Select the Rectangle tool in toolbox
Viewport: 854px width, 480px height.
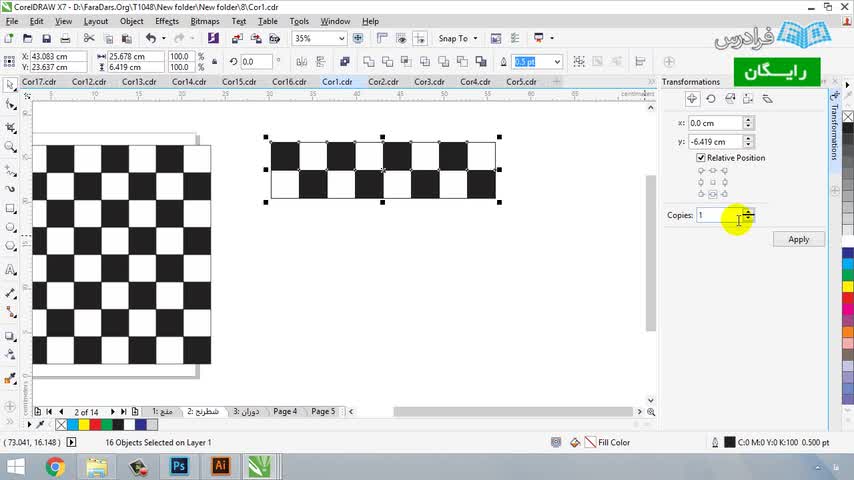pos(10,208)
